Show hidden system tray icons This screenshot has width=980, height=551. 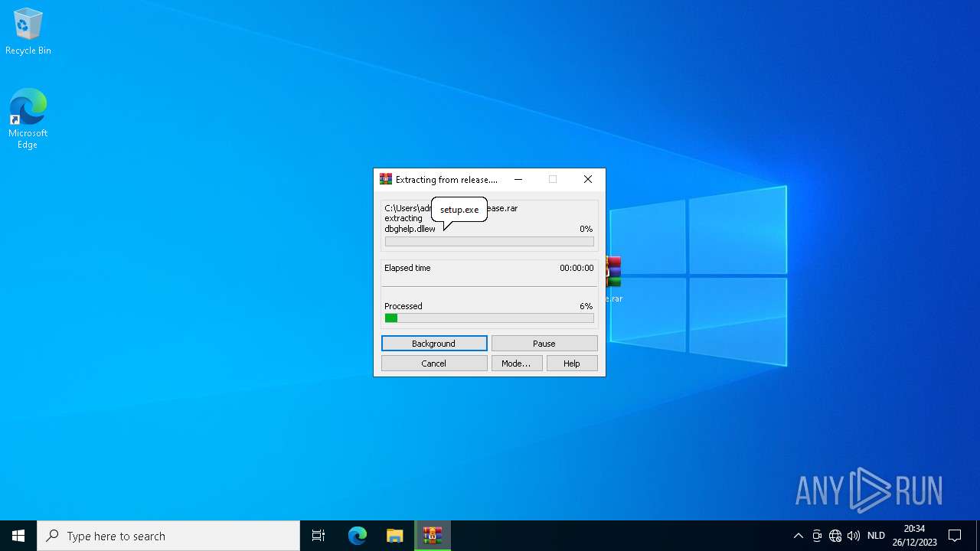point(798,536)
